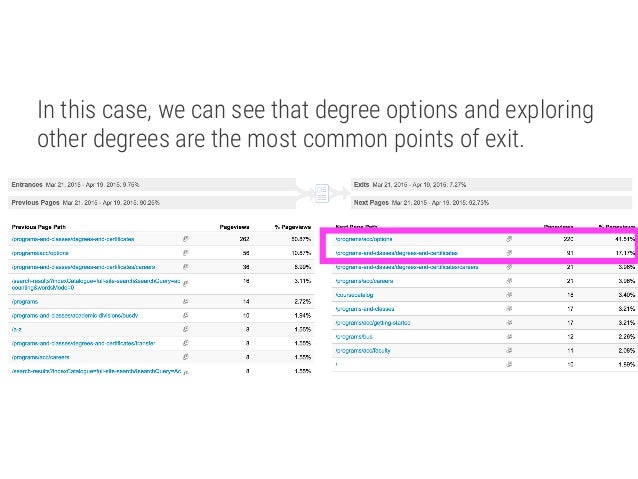The height and width of the screenshot is (479, 638).
Task: Open external link icon beside /programs/bus
Action: pos(509,337)
